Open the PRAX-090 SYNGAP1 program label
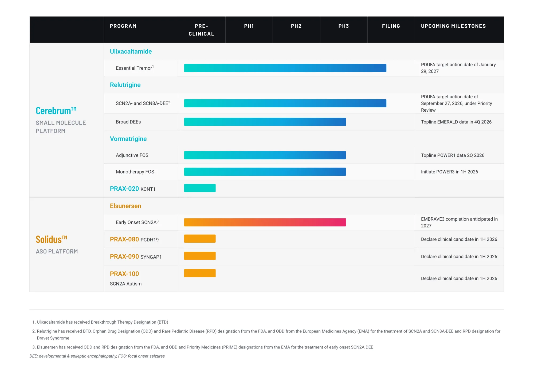The width and height of the screenshot is (534, 392). [x=136, y=257]
